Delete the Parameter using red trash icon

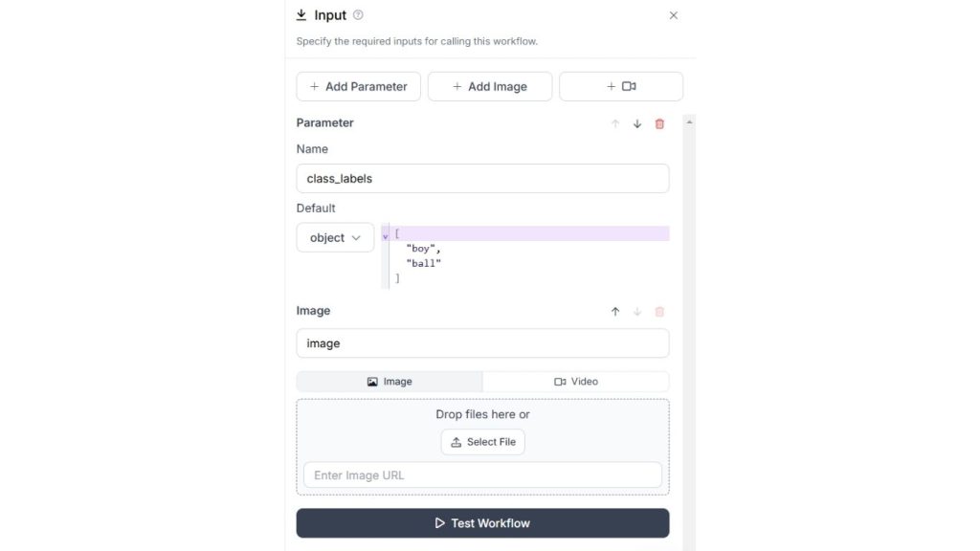tap(659, 123)
